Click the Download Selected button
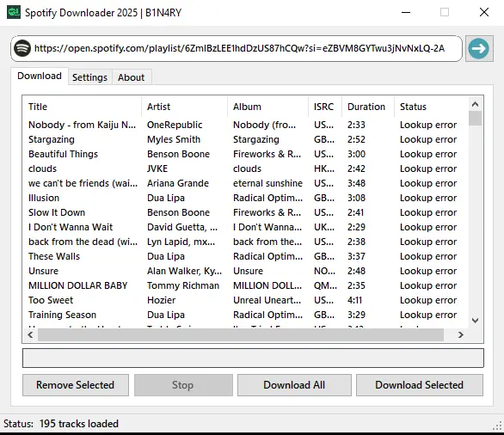 coord(420,385)
